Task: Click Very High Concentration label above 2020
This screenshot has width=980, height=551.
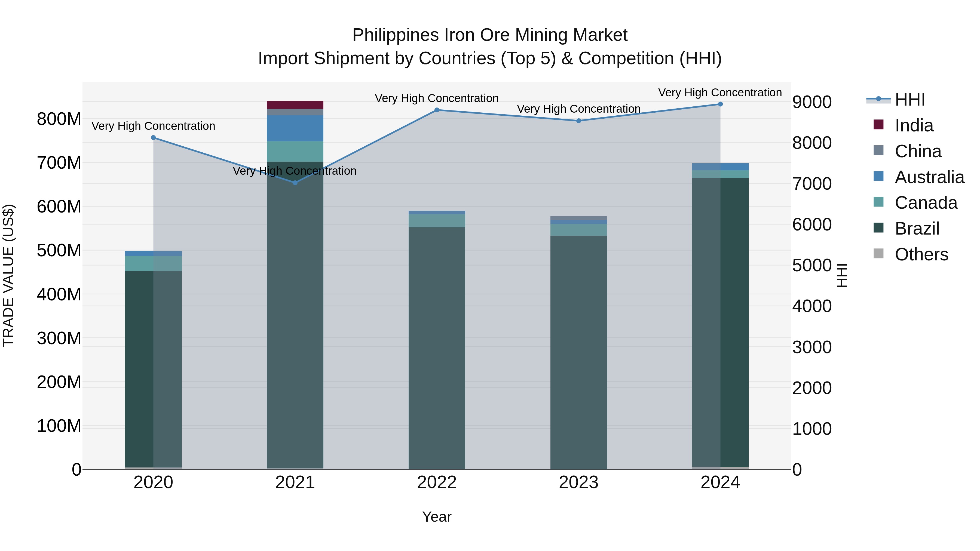Action: (x=153, y=126)
